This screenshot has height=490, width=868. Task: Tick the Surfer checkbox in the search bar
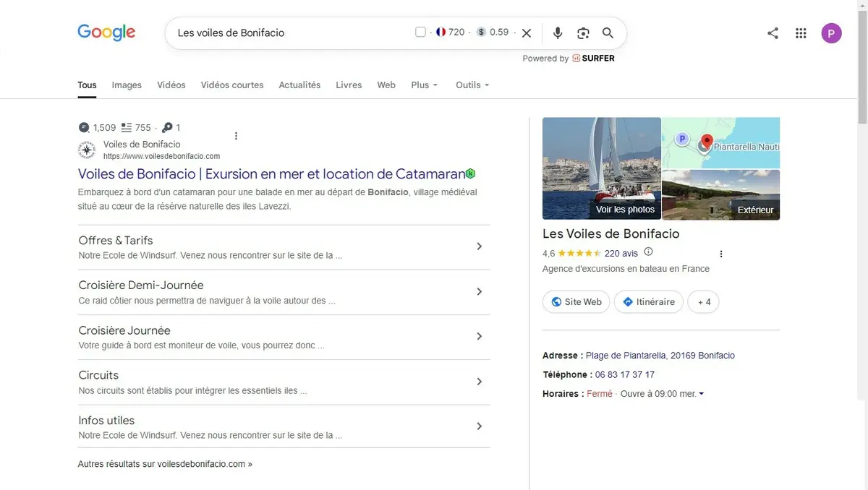click(x=420, y=32)
